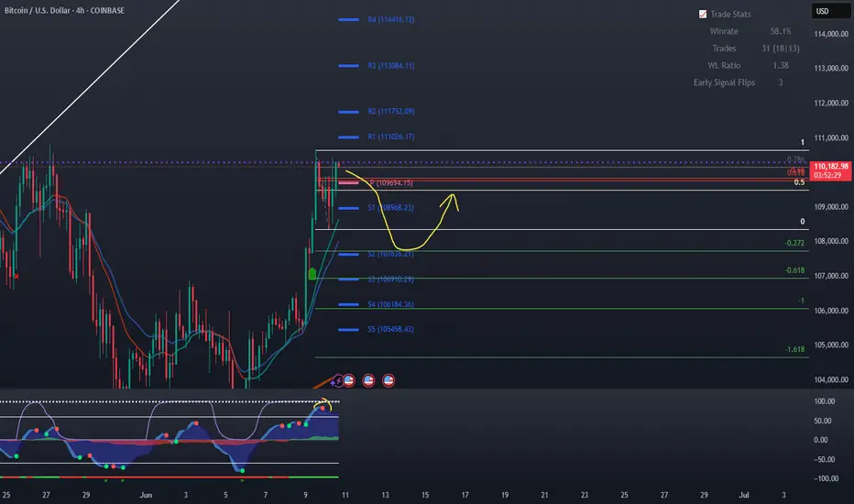Click date 9 on the time axis
This screenshot has width=854, height=504.
point(305,495)
